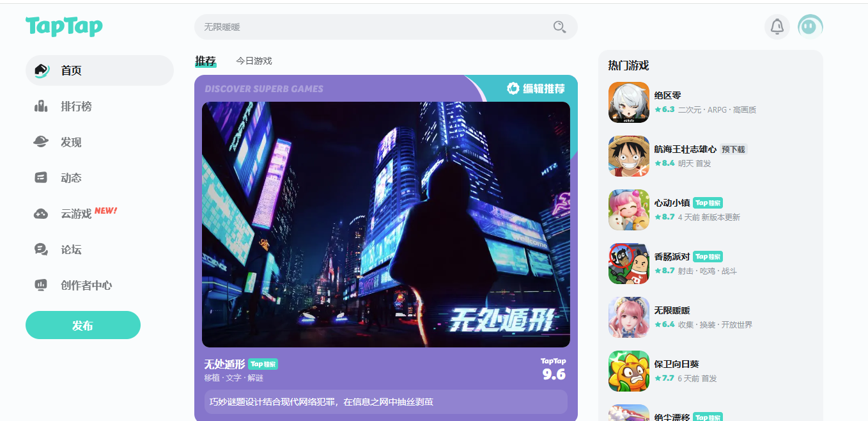Click the Tap独家 badge next to 无处遁形
The image size is (868, 421).
point(263,364)
